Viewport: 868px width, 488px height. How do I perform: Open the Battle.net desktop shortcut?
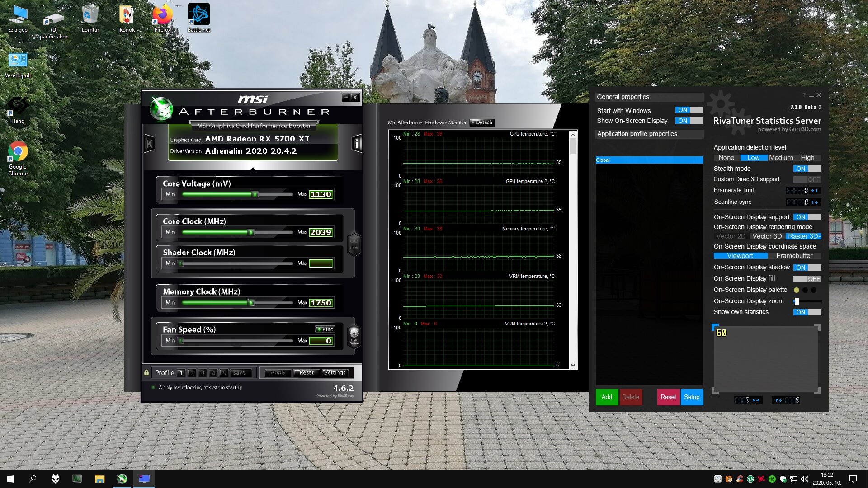tap(199, 18)
